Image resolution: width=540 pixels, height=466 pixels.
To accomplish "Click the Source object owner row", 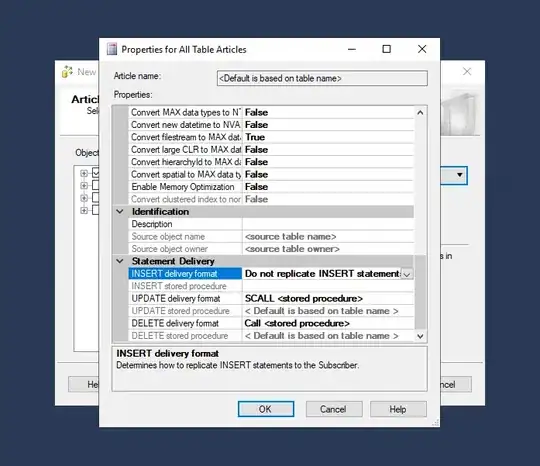I will 271,249.
